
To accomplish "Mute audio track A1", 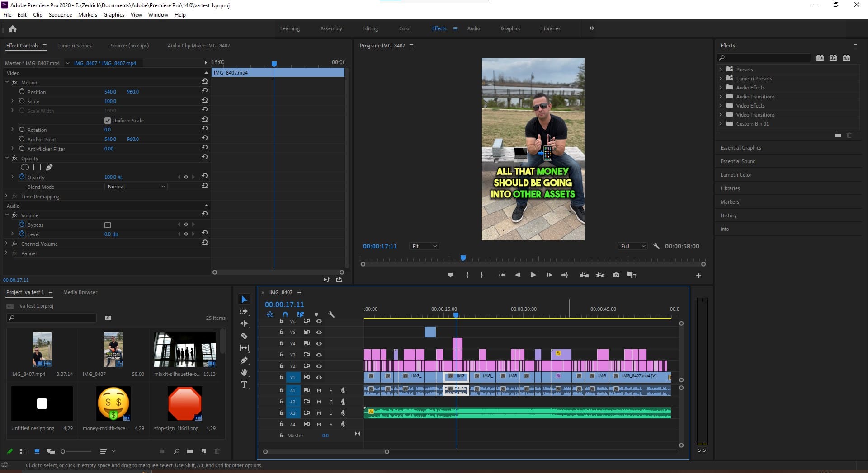I will (319, 390).
